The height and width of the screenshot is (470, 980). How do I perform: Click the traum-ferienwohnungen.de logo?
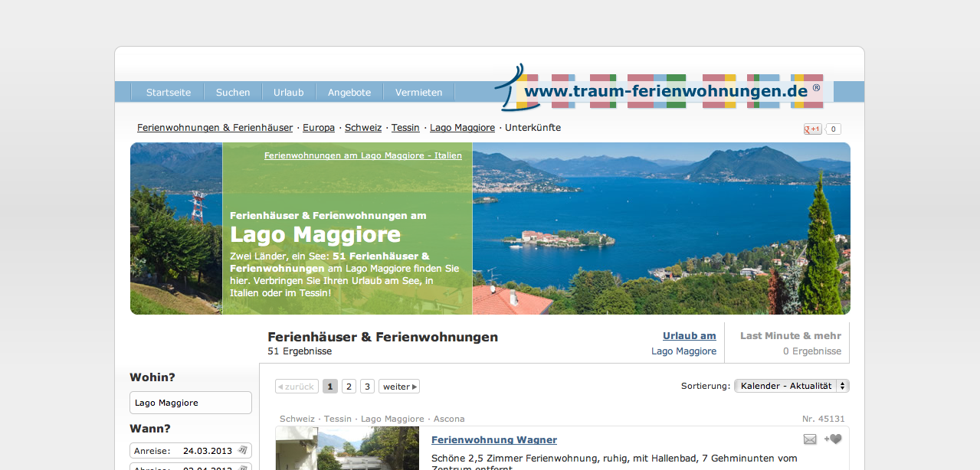coord(665,91)
